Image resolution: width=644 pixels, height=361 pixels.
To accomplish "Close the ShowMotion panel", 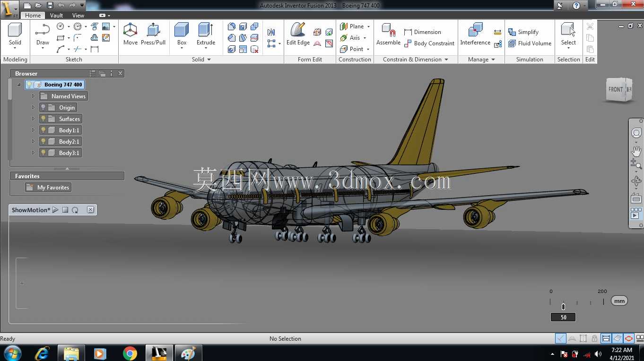I will pos(90,210).
